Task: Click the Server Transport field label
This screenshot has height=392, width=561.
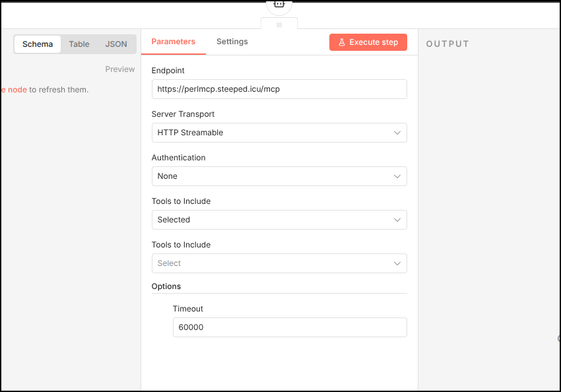Action: click(183, 114)
